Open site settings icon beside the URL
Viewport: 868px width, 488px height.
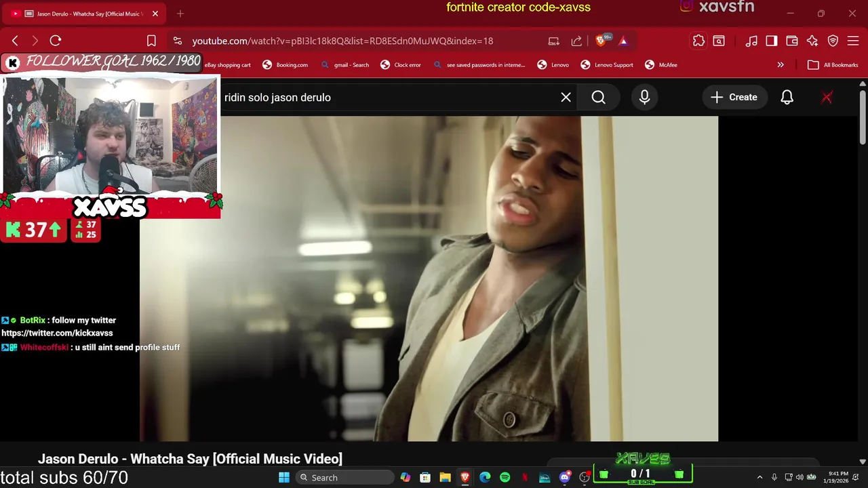coord(177,41)
